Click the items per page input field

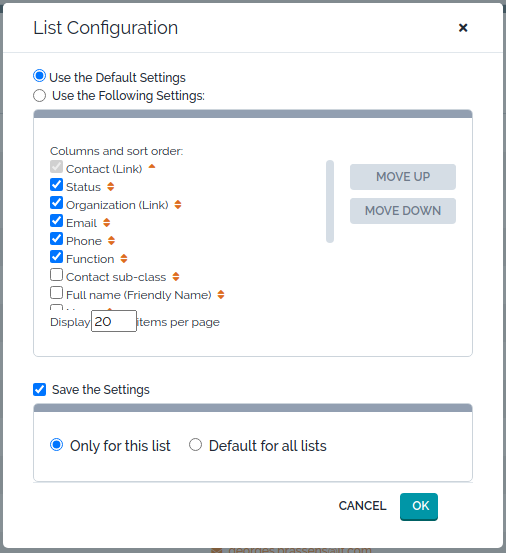(114, 321)
